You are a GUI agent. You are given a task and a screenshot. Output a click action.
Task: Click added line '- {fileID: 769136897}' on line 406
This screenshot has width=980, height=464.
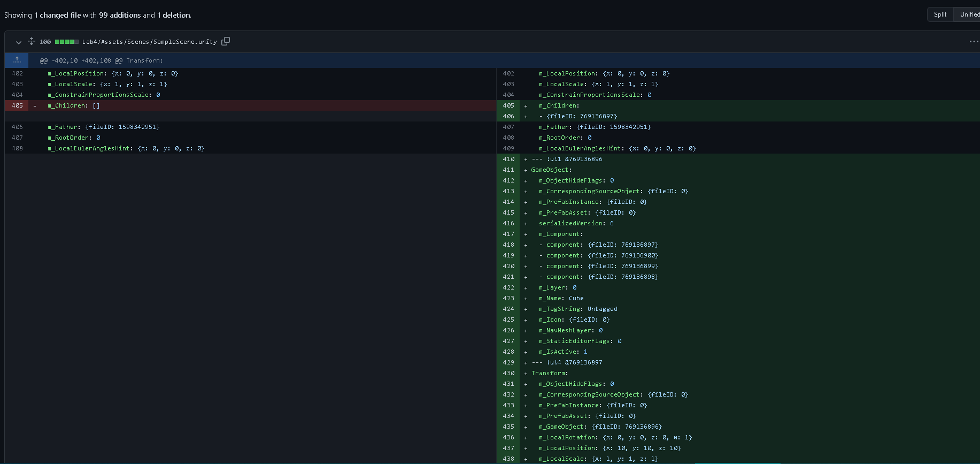[578, 116]
